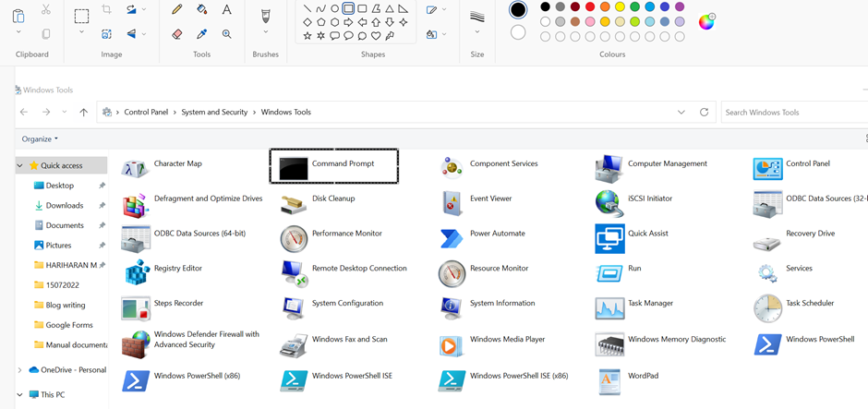Select the Text tool
This screenshot has width=868, height=409.
[226, 9]
